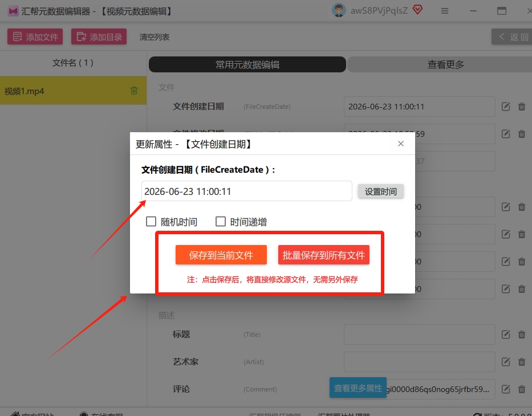Select the 视频1.mp4 file row
This screenshot has width=532, height=416.
tap(74, 91)
